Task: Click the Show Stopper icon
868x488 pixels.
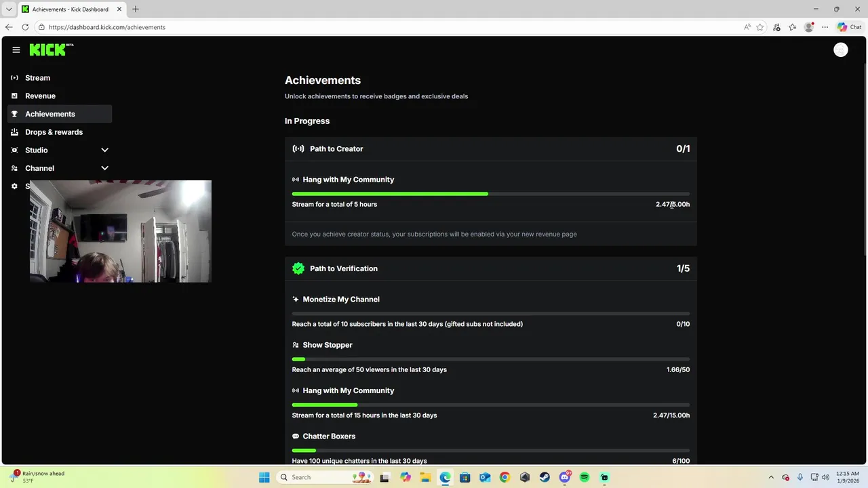Action: [x=296, y=345]
